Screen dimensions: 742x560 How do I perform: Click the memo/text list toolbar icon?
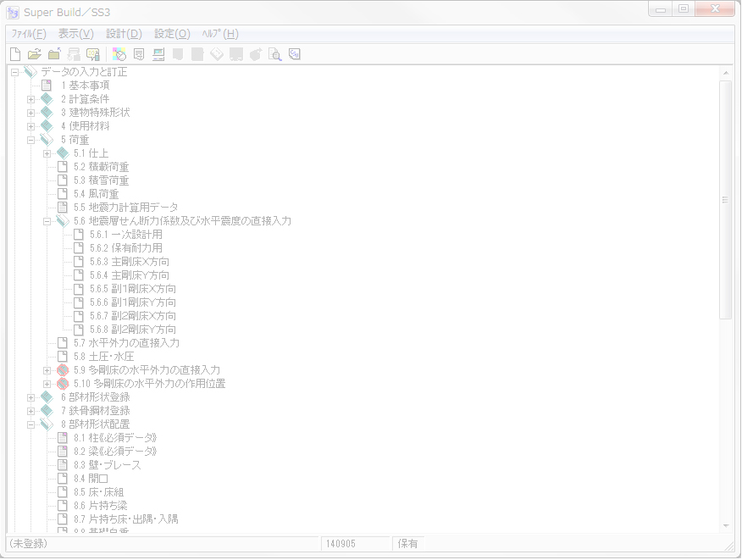click(137, 53)
